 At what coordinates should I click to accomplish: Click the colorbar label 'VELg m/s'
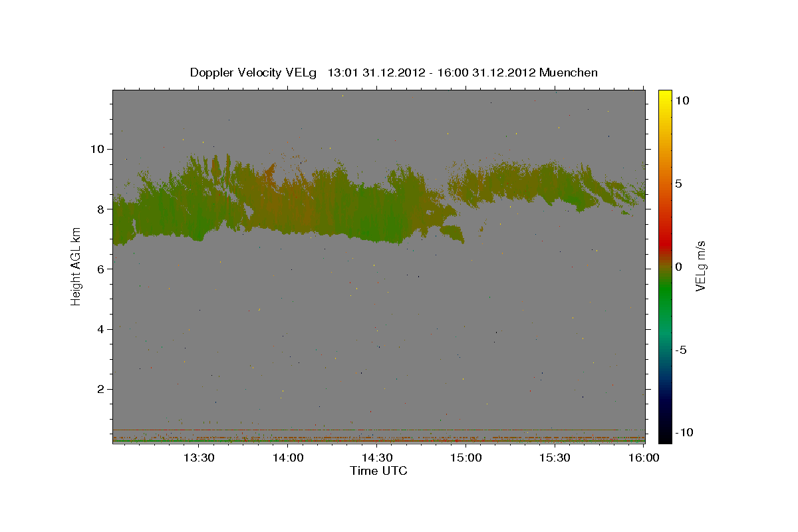point(700,266)
